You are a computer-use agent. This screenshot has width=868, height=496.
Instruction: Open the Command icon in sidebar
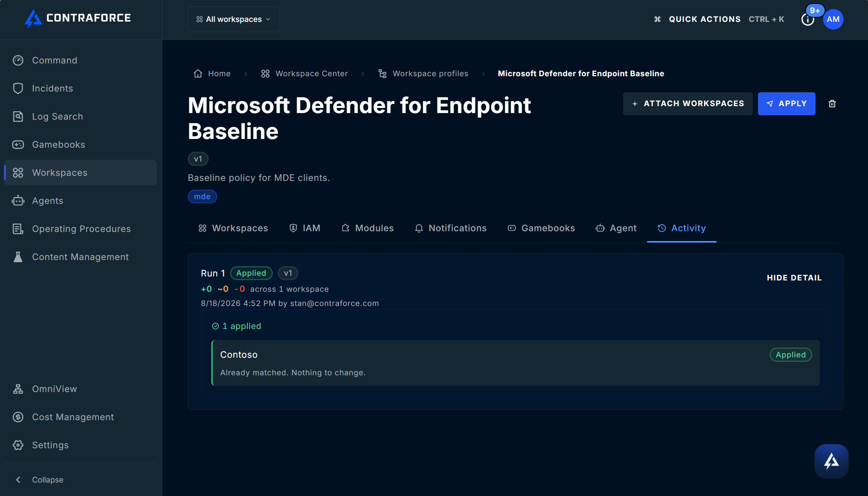coord(18,60)
